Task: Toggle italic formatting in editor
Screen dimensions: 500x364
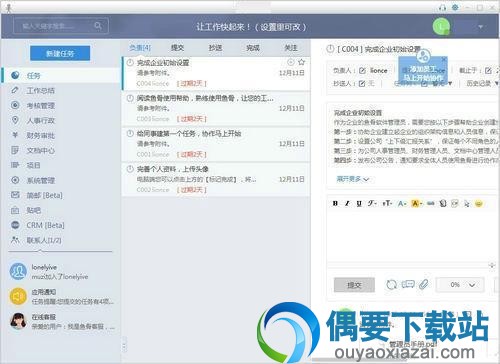Action: [x=347, y=203]
